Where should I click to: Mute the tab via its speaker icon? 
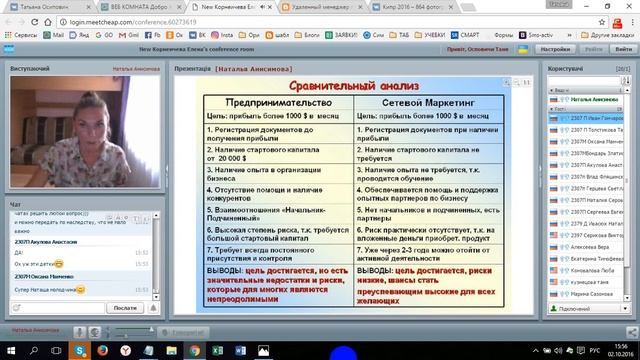point(262,7)
